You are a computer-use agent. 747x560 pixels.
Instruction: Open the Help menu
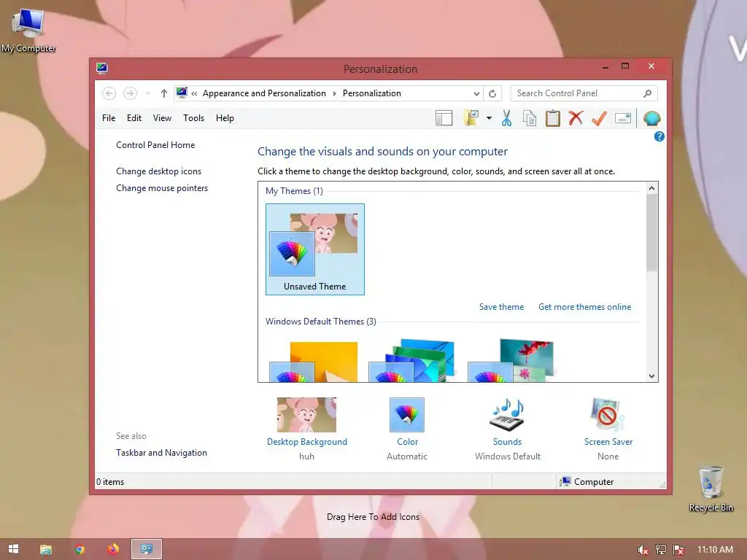225,118
